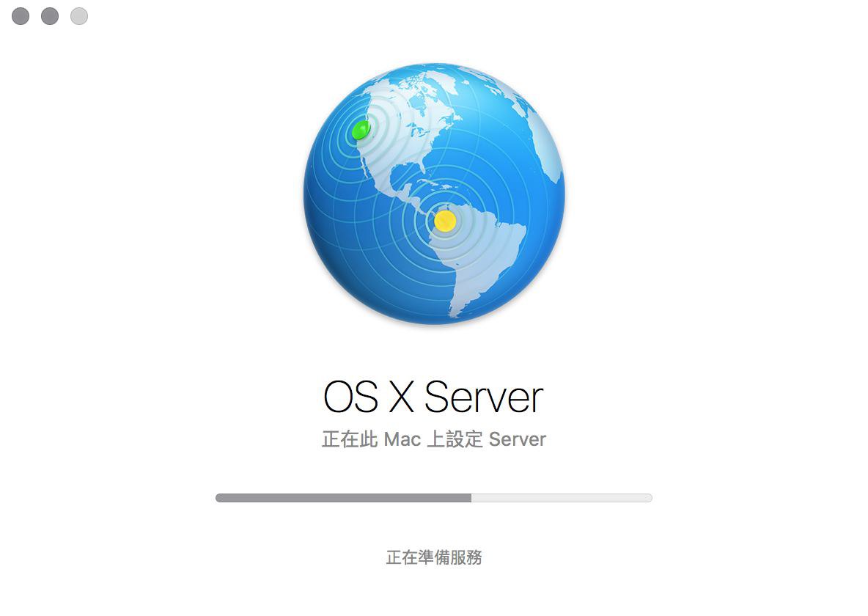Click the current end of the progress fill
This screenshot has height=616, width=868.
pyautogui.click(x=471, y=498)
